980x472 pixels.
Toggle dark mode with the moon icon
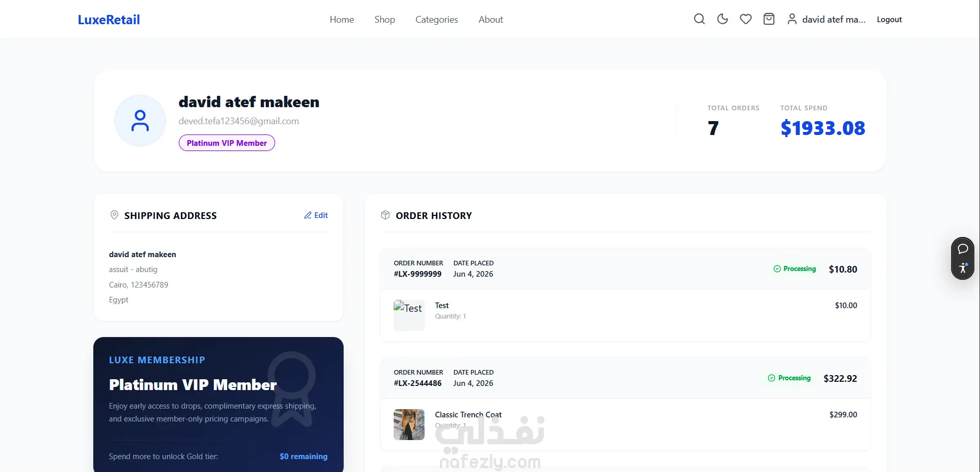[722, 19]
